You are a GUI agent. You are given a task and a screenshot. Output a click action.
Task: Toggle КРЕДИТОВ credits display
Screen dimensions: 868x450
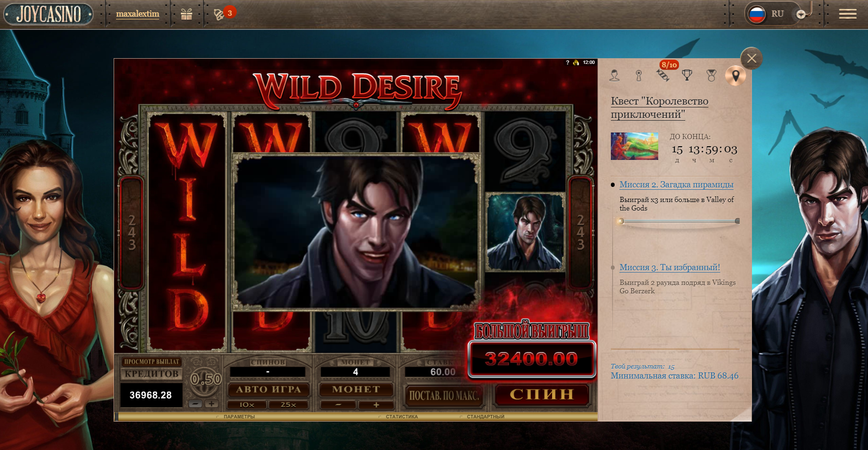(x=152, y=374)
